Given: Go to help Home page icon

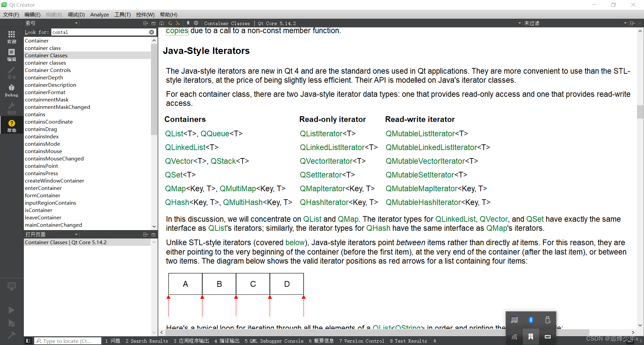Looking at the screenshot, I should 162,23.
